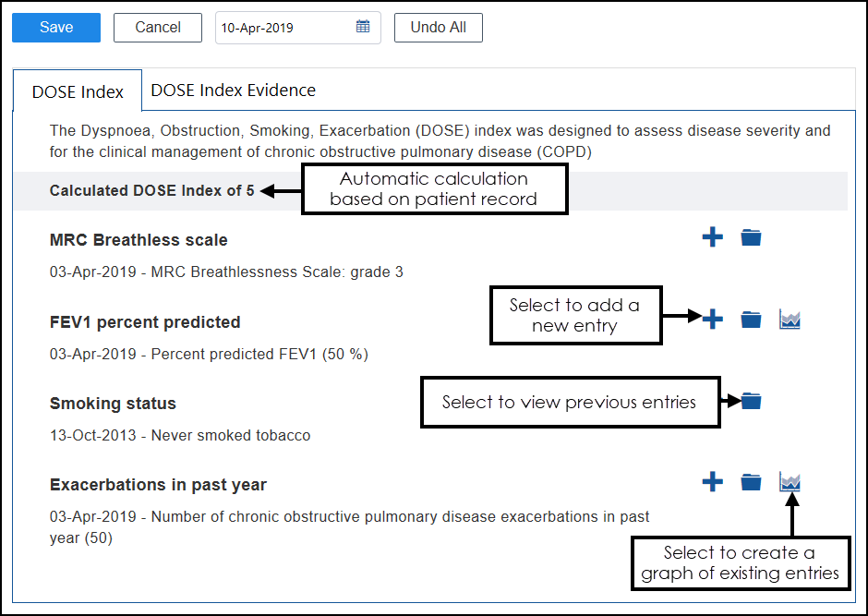Select the Percent predicted FEV1 (50 %) entry

[x=209, y=354]
